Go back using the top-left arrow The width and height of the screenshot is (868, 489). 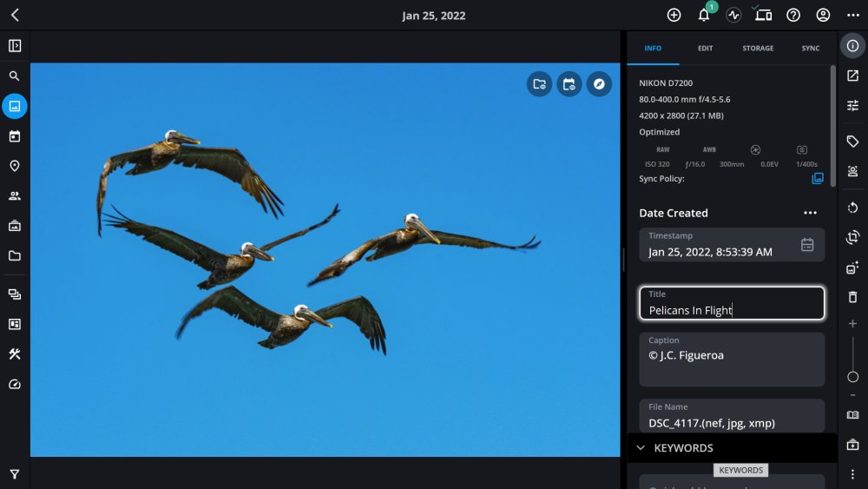15,15
